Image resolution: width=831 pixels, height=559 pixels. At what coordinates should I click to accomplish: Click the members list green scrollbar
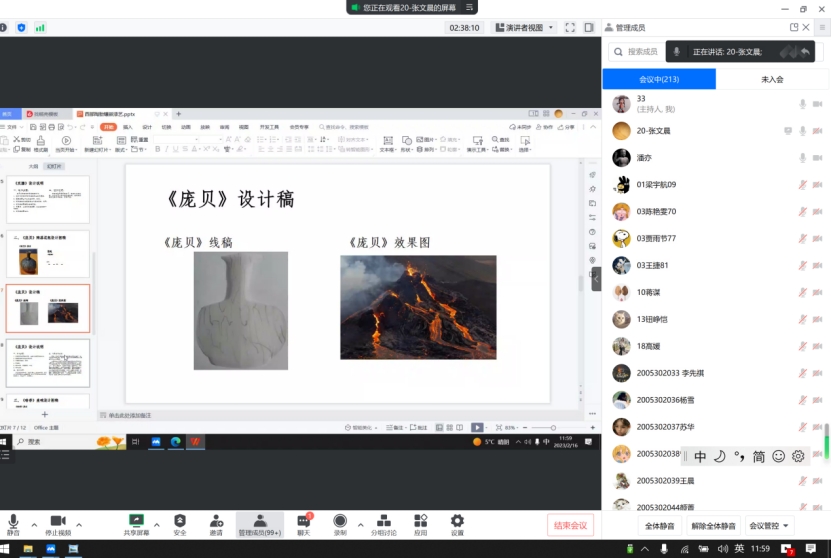pyautogui.click(x=827, y=440)
